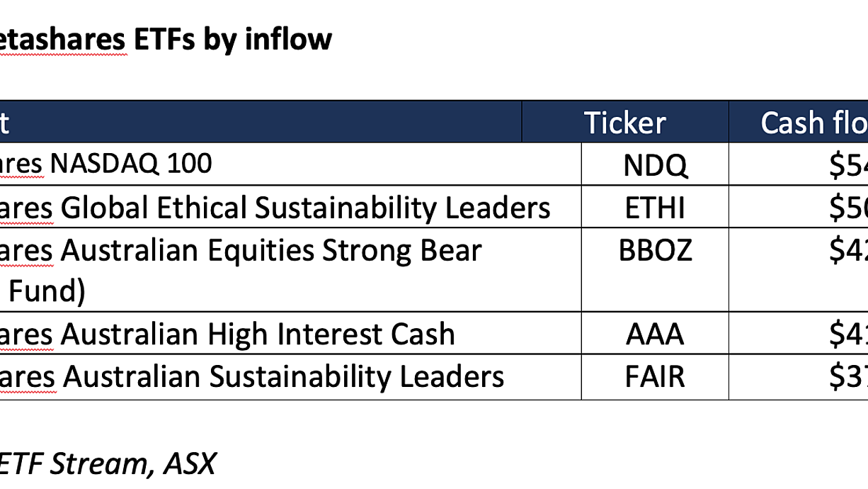Select the ETHI ticker cell
Viewport: 868px width, 489px height.
point(655,208)
